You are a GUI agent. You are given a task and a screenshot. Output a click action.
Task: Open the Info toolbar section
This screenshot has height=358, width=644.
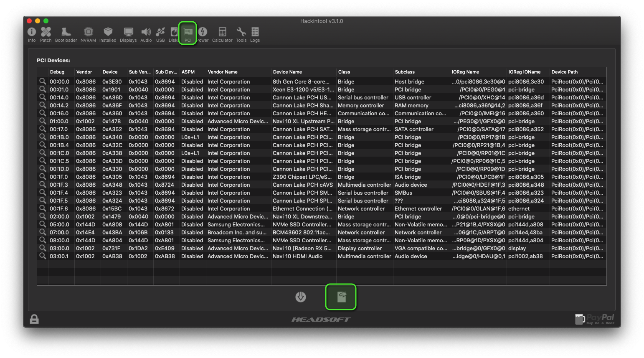[32, 34]
